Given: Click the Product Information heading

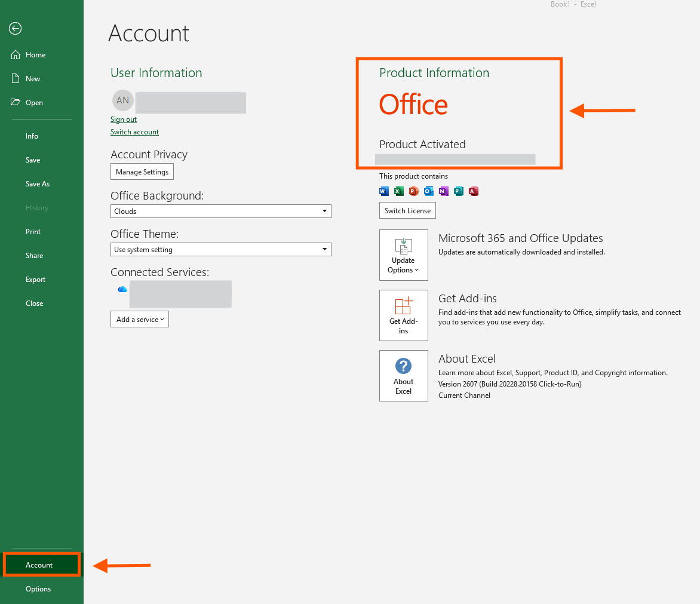Looking at the screenshot, I should click(x=434, y=73).
